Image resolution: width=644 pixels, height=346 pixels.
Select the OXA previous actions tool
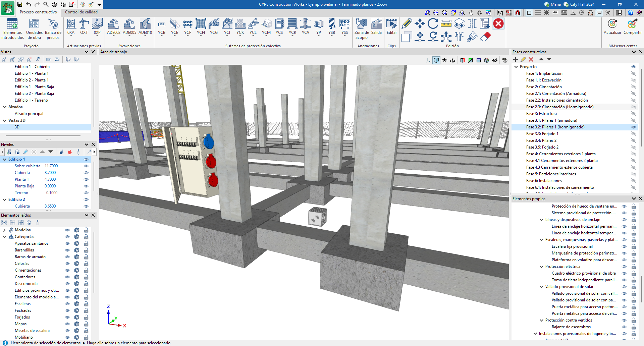click(x=71, y=26)
